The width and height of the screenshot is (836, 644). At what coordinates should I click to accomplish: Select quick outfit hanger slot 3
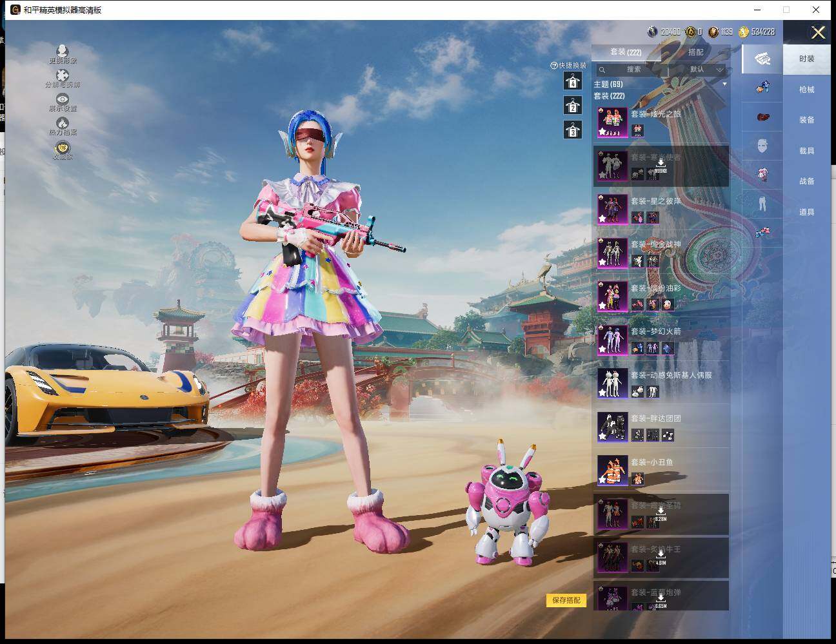click(x=572, y=130)
